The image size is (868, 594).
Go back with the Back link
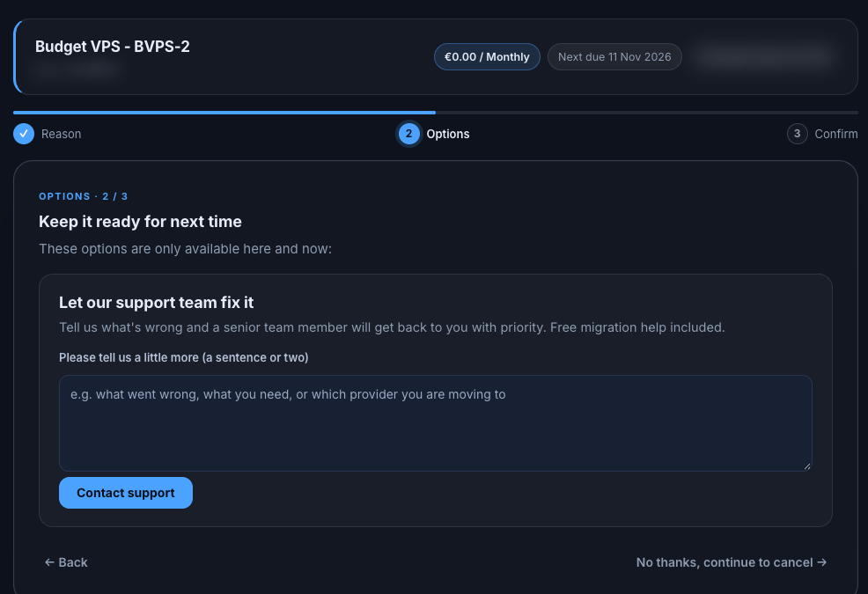(x=66, y=562)
